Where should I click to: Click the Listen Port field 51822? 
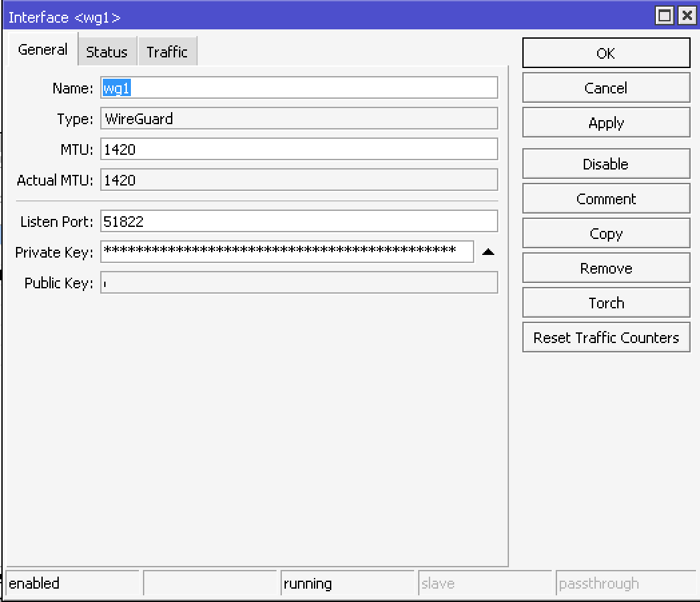click(299, 221)
